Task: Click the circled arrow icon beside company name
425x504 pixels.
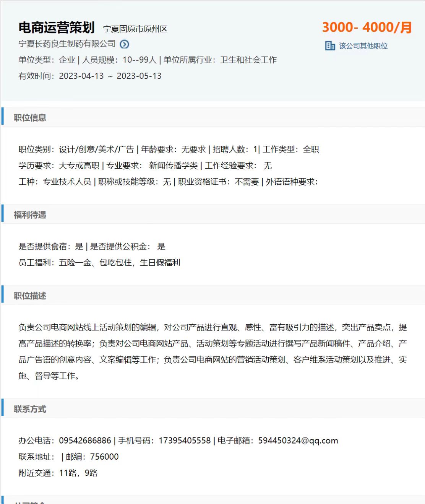Action: point(124,44)
